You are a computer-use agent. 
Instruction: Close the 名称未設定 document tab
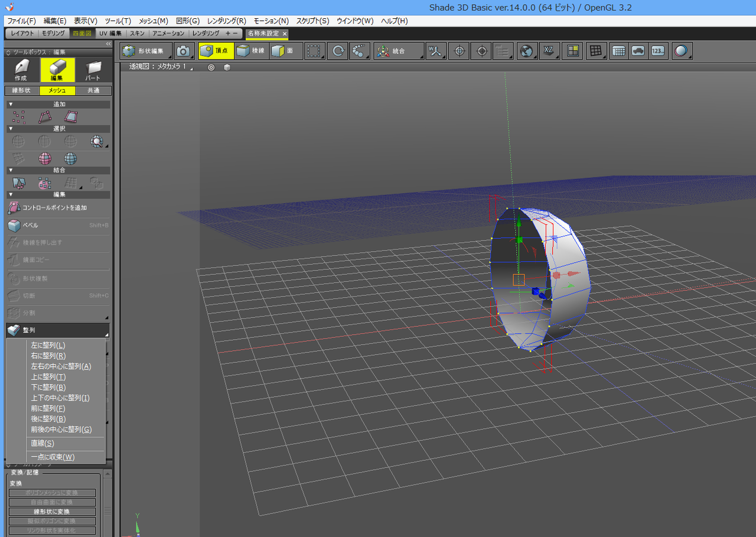284,34
